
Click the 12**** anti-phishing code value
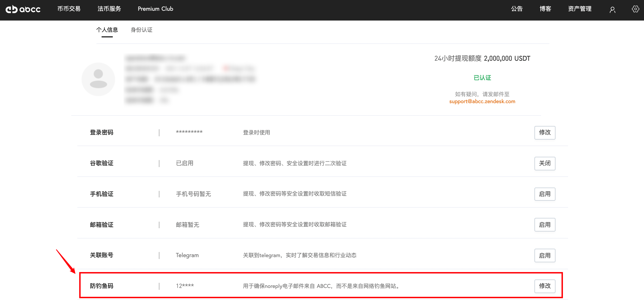pos(185,286)
